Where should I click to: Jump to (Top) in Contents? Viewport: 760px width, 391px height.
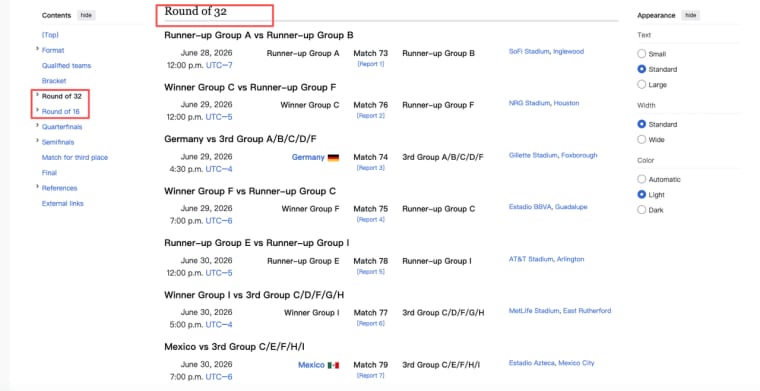pyautogui.click(x=50, y=35)
